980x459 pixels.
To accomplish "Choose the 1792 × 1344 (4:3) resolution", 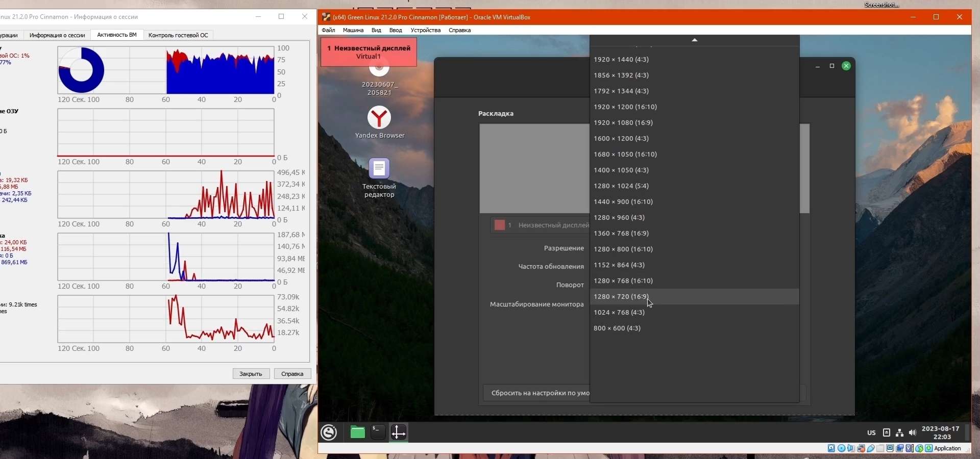I will [x=694, y=91].
